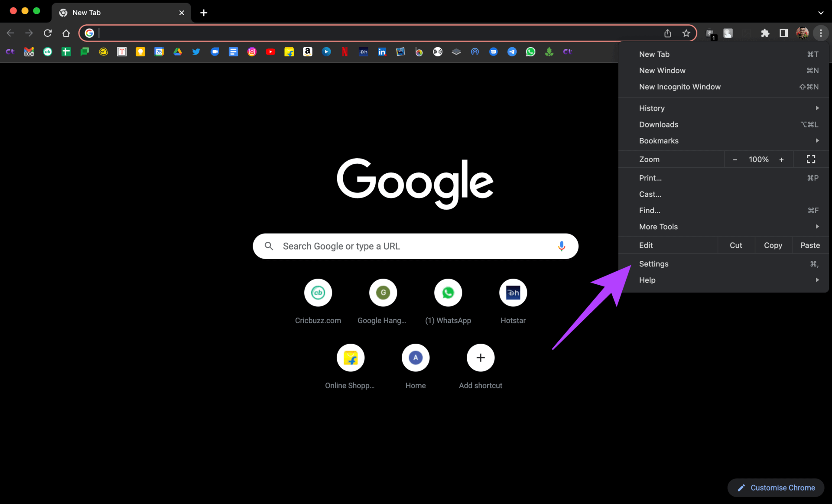Start voice search with microphone icon
Image resolution: width=832 pixels, height=504 pixels.
pyautogui.click(x=562, y=246)
